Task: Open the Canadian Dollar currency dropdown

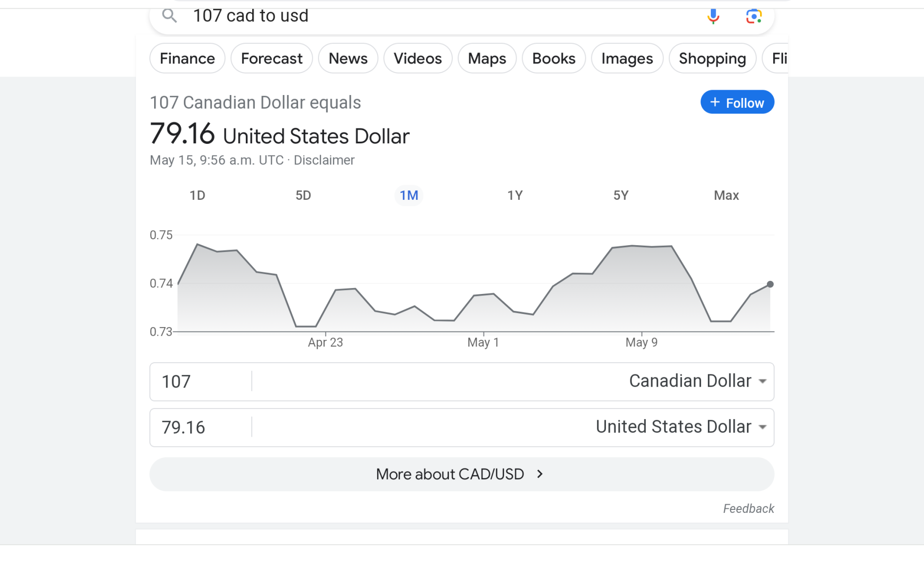Action: tap(698, 381)
